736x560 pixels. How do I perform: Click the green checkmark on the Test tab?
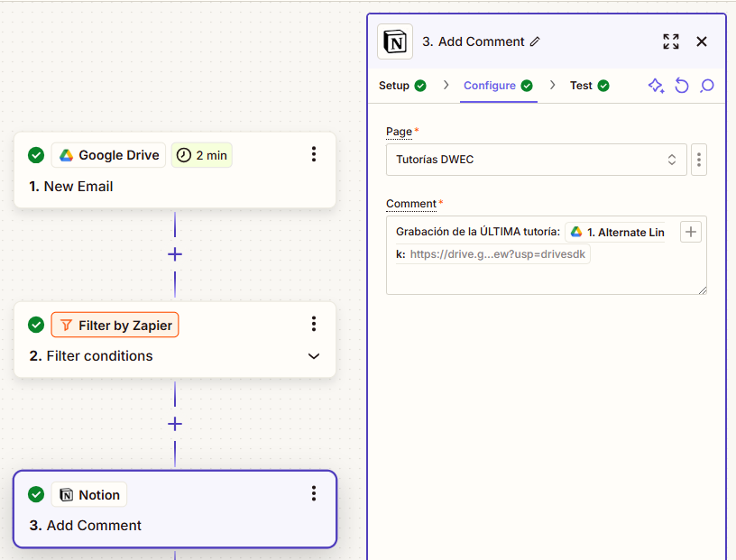click(606, 85)
